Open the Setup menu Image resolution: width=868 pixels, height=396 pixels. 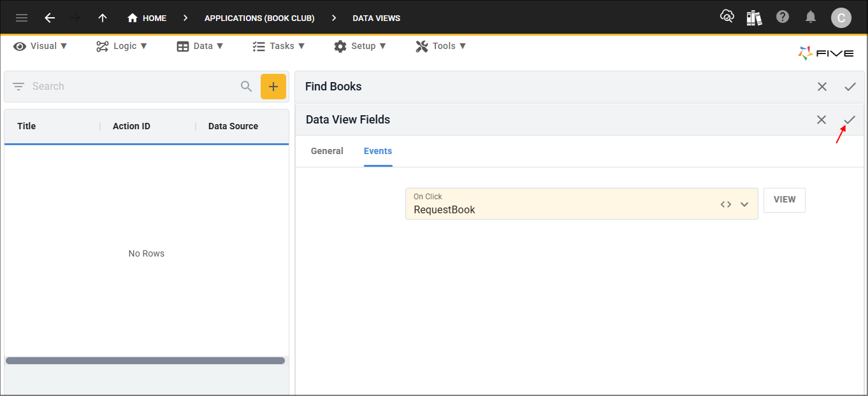coord(360,46)
